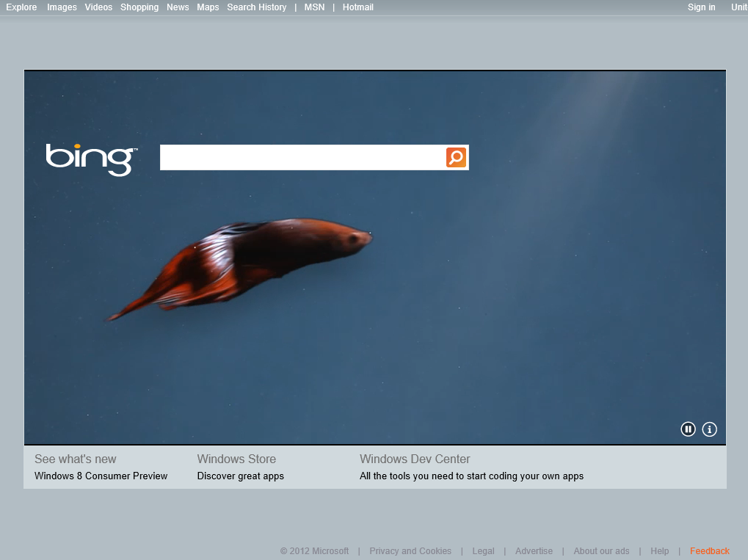748x560 pixels.
Task: Go to Images search
Action: tap(62, 7)
